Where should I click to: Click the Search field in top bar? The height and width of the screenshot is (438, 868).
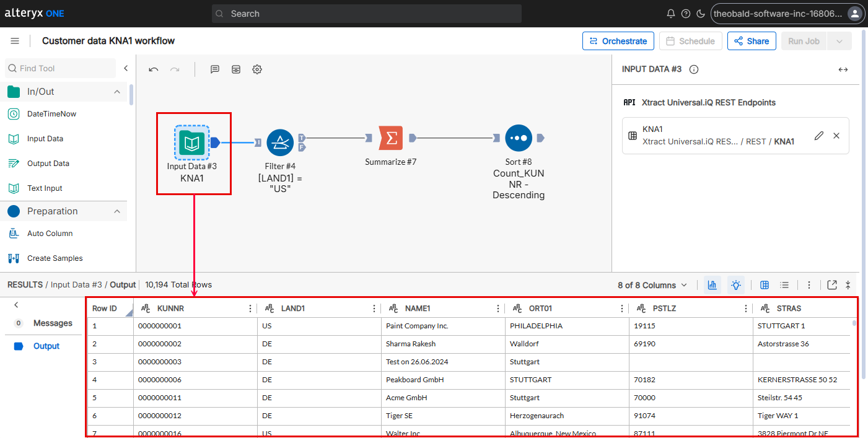click(x=366, y=14)
